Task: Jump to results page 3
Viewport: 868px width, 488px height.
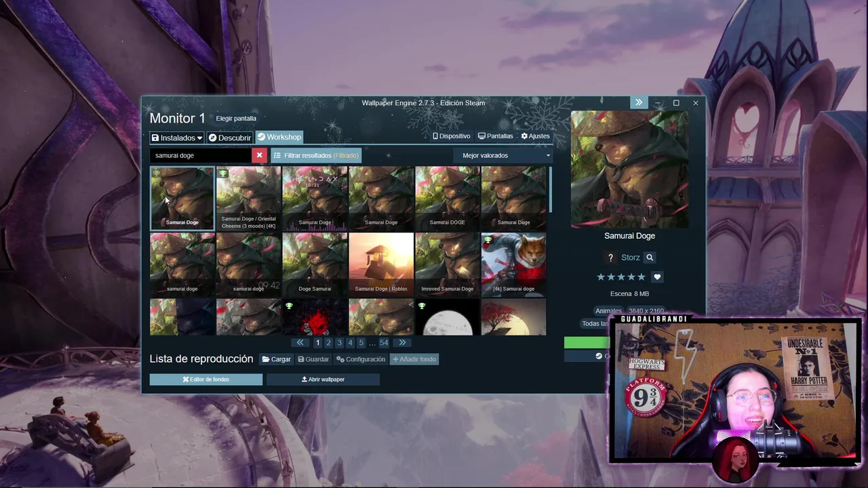Action: [339, 343]
